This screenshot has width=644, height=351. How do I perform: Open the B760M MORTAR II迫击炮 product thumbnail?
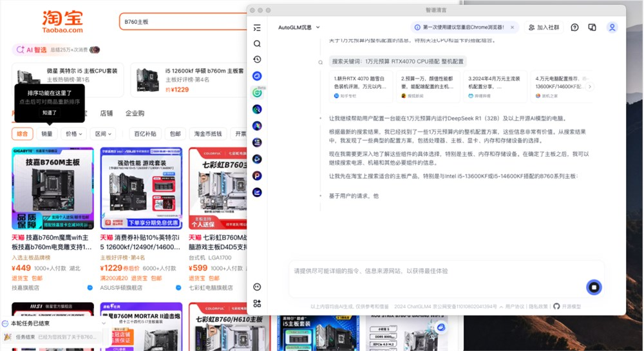pyautogui.click(x=141, y=327)
